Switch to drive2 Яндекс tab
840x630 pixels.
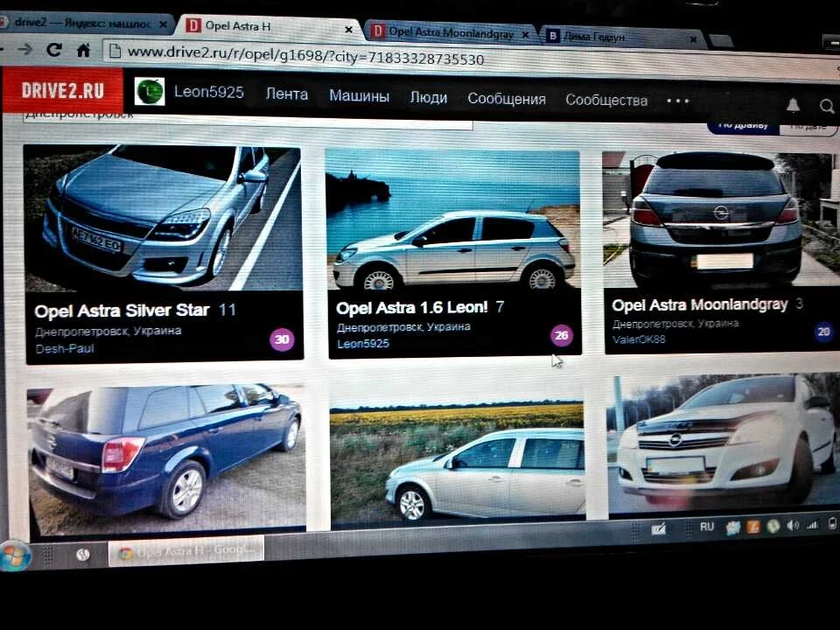[x=83, y=23]
